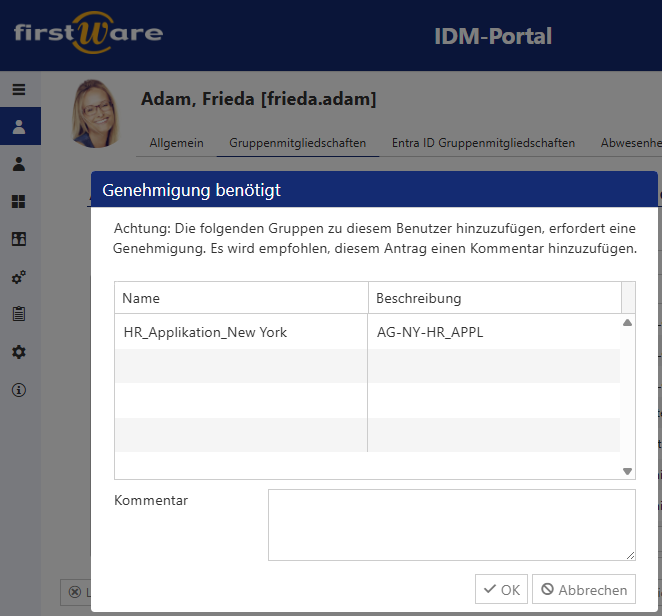Click the user name Adam, Frieda heading
The width and height of the screenshot is (662, 616).
tap(258, 99)
